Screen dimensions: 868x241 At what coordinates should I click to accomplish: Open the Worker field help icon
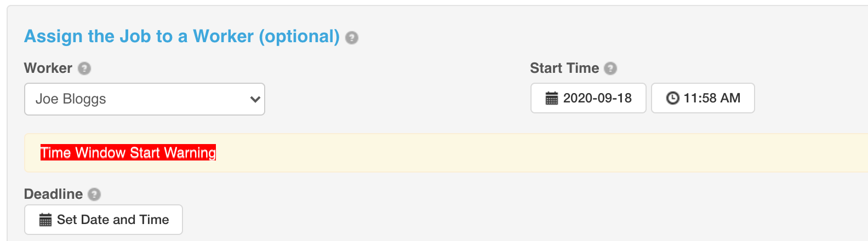[x=84, y=68]
